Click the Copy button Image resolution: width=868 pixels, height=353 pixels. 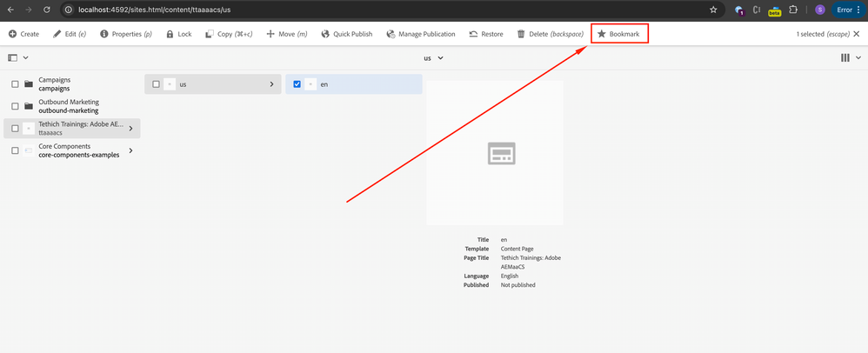[x=230, y=34]
